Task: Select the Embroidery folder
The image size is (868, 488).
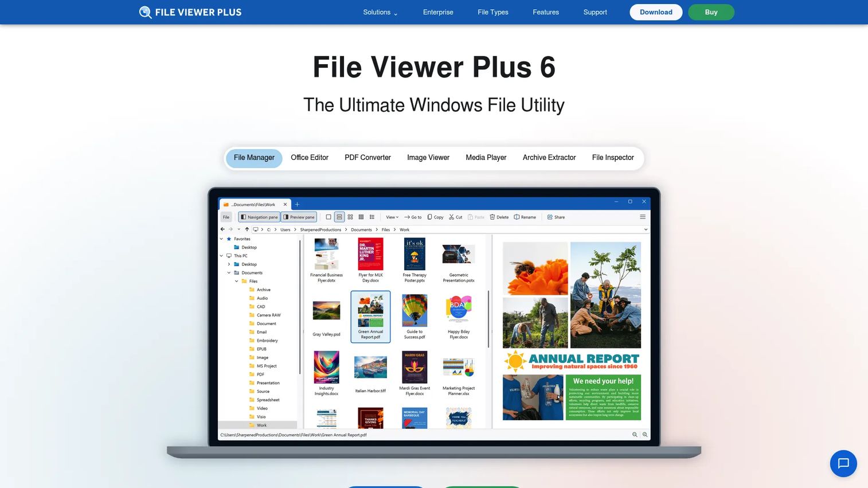Action: point(263,341)
